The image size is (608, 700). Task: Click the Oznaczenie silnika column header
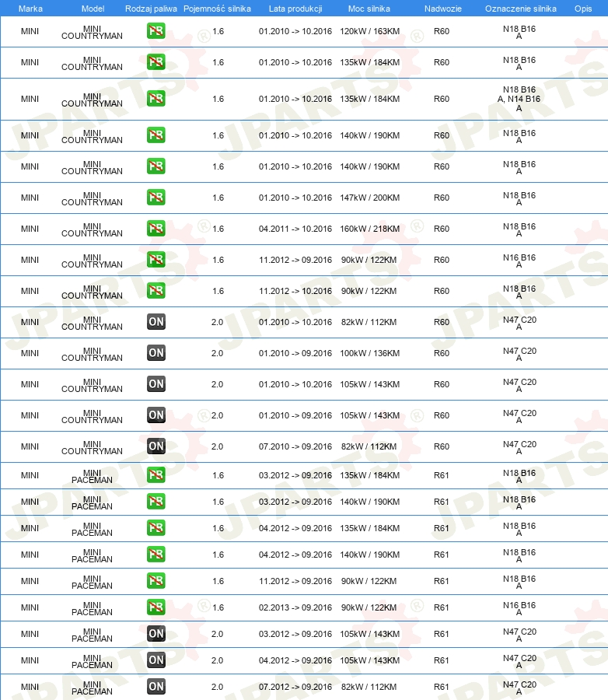[521, 9]
